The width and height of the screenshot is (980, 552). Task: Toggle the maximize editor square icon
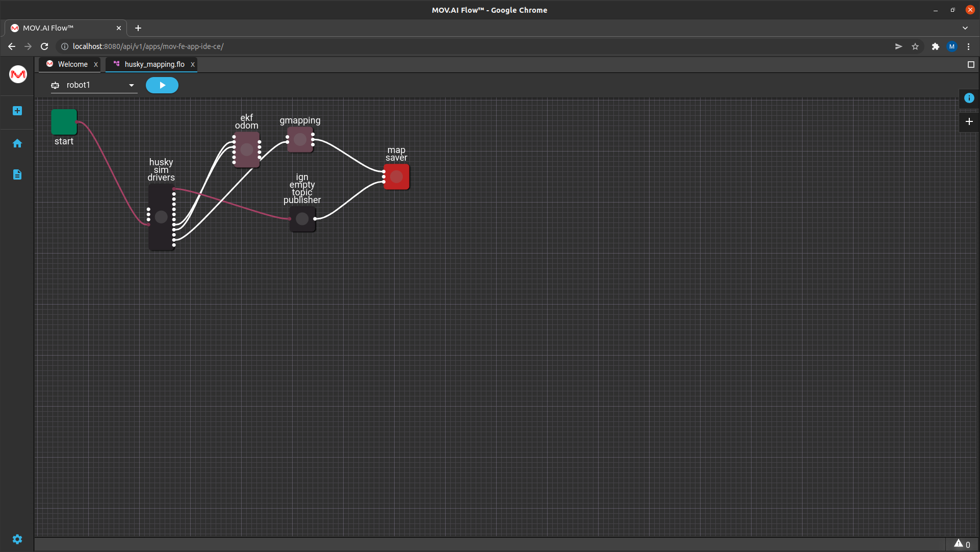(x=970, y=65)
